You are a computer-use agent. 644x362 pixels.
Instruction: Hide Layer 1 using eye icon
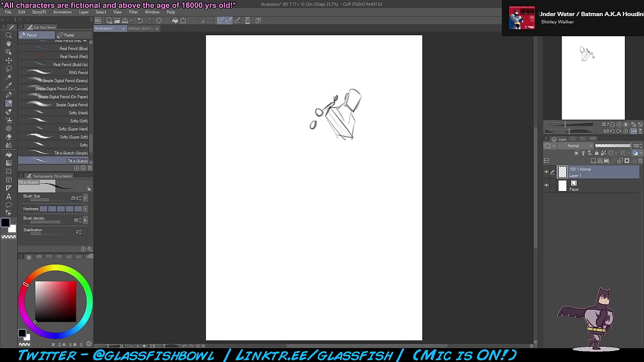(546, 172)
